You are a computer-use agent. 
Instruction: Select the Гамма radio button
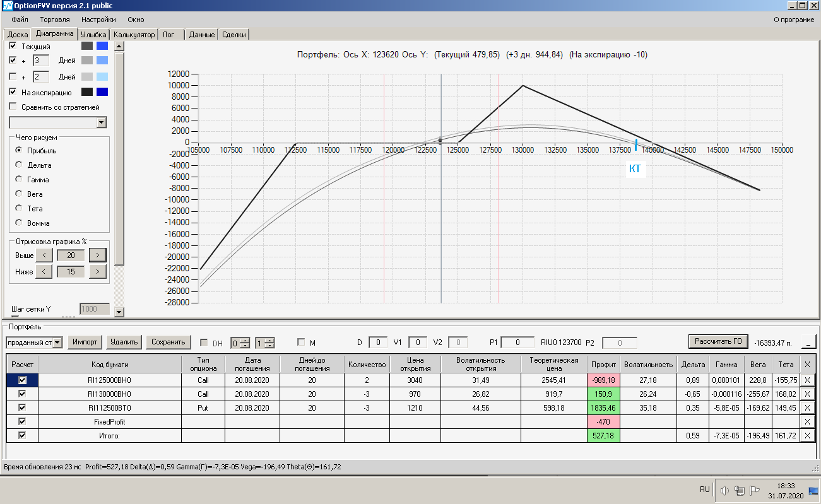[x=19, y=180]
